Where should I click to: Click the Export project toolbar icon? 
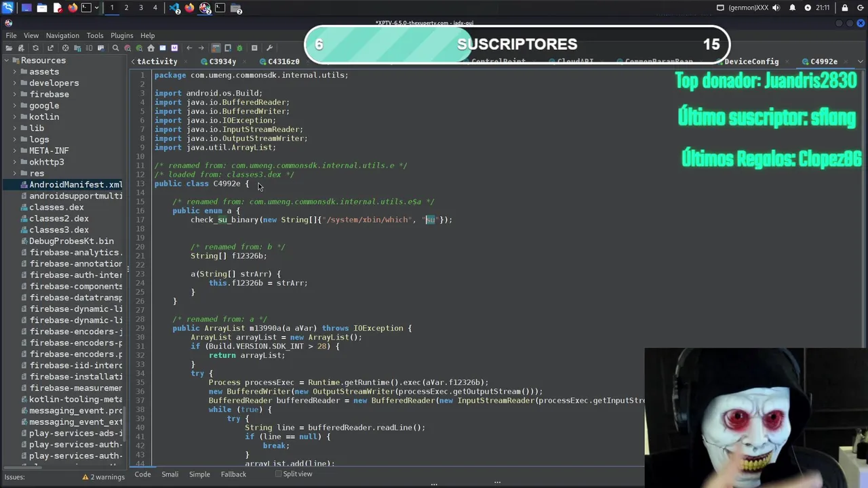coord(50,47)
